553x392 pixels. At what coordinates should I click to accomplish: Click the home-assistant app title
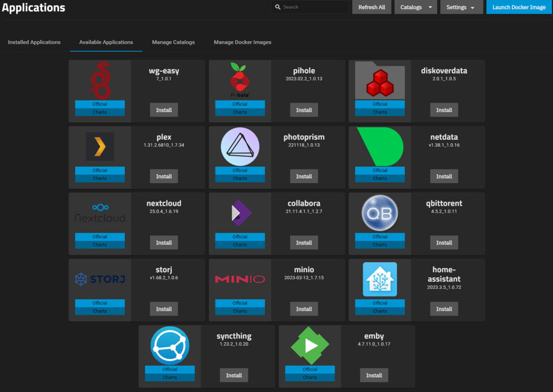point(444,274)
